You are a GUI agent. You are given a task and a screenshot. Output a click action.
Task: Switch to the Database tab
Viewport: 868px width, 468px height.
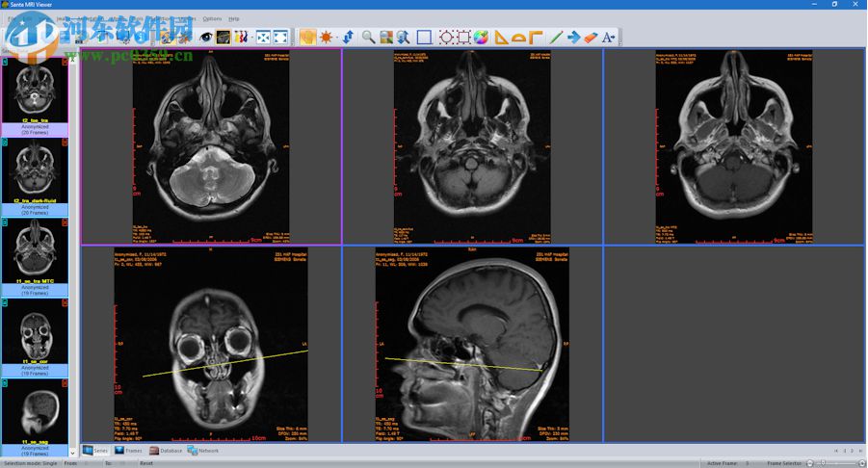point(166,451)
